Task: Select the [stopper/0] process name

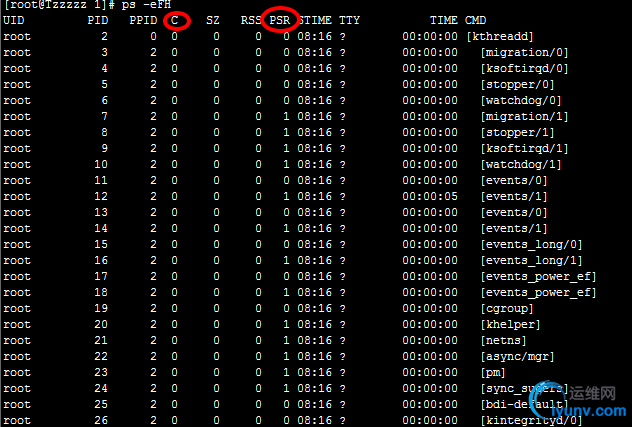Action: (518, 85)
